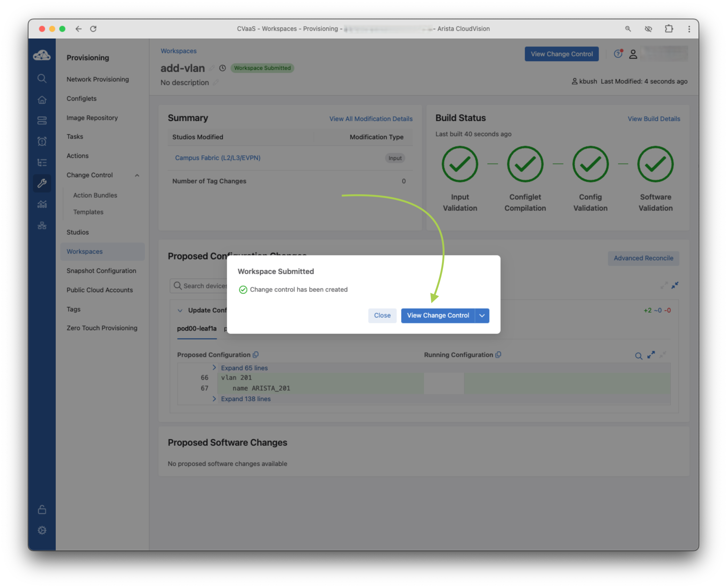
Task: Copy the Proposed Configuration with copy icon
Action: [x=256, y=355]
